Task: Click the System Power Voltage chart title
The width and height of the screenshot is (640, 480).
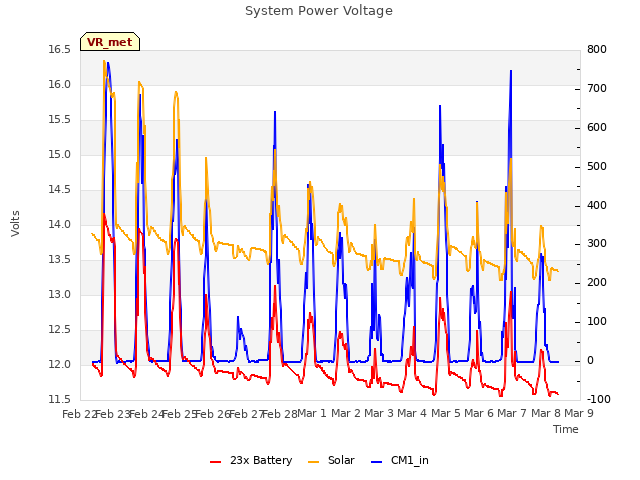Action: pyautogui.click(x=319, y=11)
